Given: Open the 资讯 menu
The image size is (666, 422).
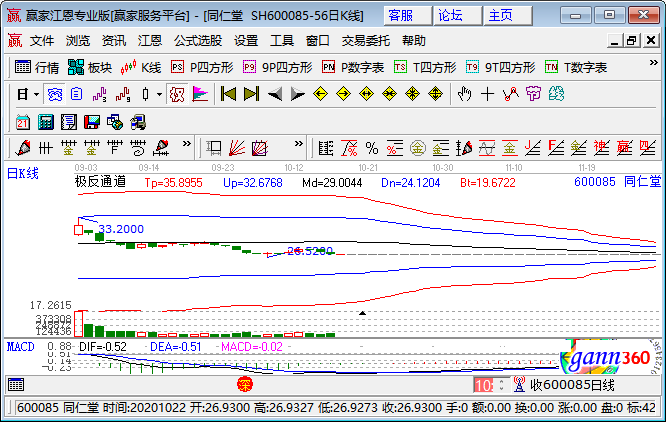Looking at the screenshot, I should coord(114,41).
